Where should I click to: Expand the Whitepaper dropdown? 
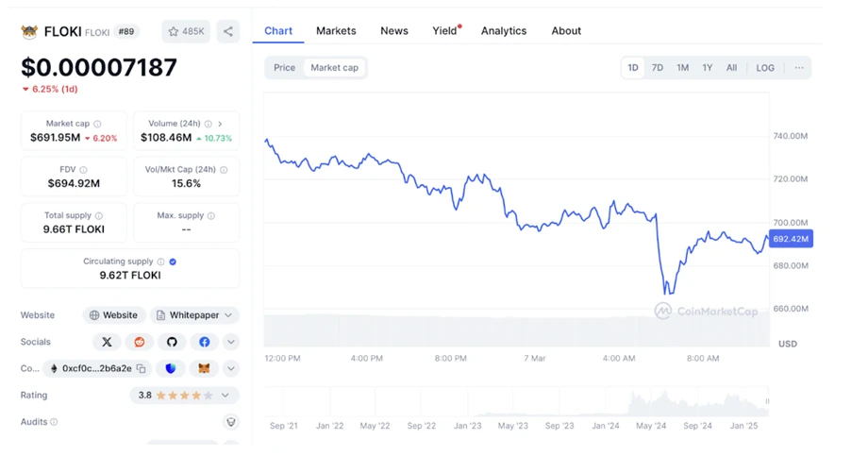[194, 315]
